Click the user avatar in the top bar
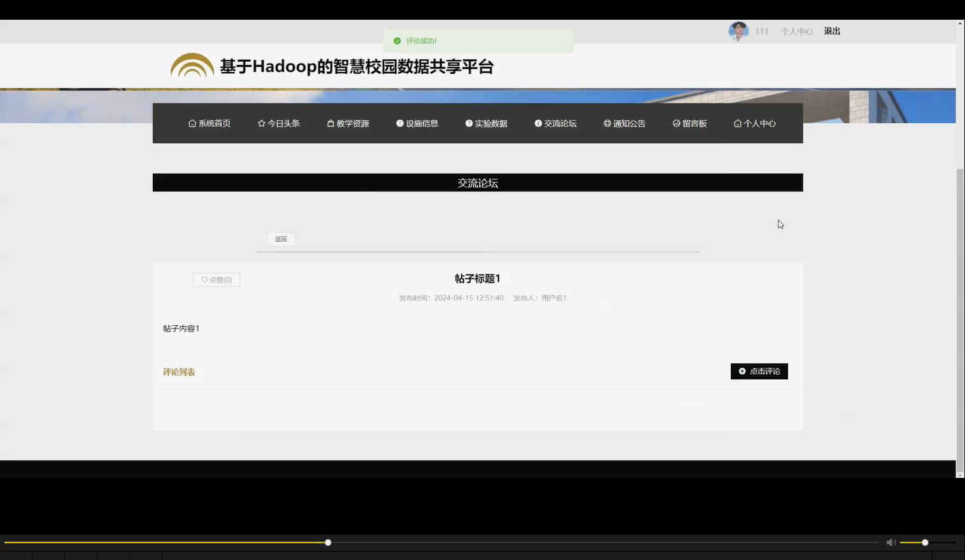The width and height of the screenshot is (965, 560). click(x=738, y=31)
